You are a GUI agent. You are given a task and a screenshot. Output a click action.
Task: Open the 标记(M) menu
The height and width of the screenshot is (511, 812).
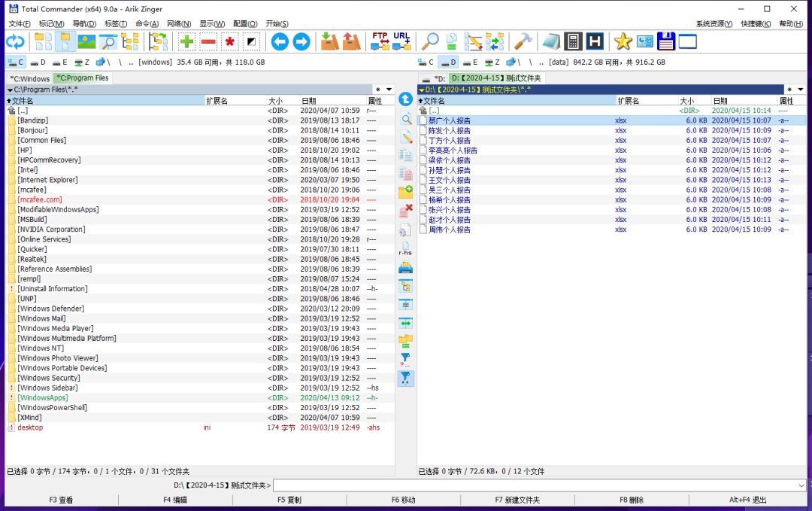[51, 24]
